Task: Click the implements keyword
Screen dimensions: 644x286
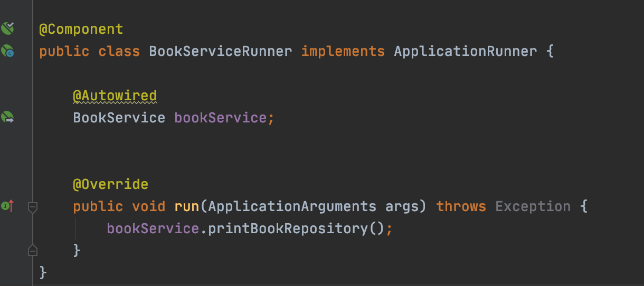Action: [x=343, y=52]
